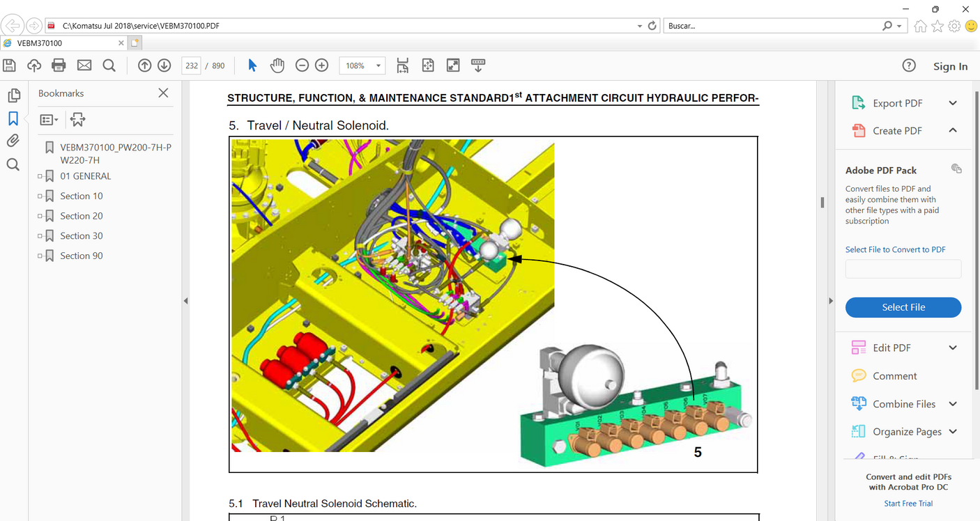Open the page thumbnails panel
Image resolution: width=980 pixels, height=521 pixels.
(x=13, y=95)
